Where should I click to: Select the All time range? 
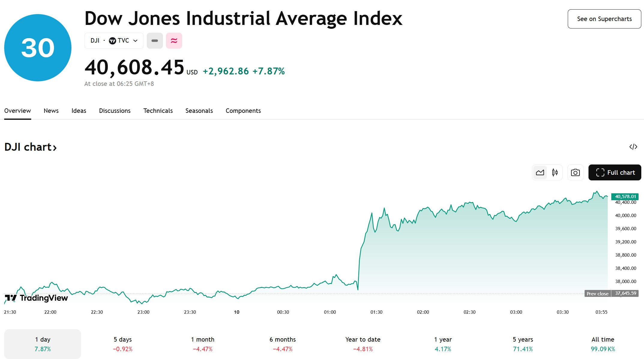point(603,344)
